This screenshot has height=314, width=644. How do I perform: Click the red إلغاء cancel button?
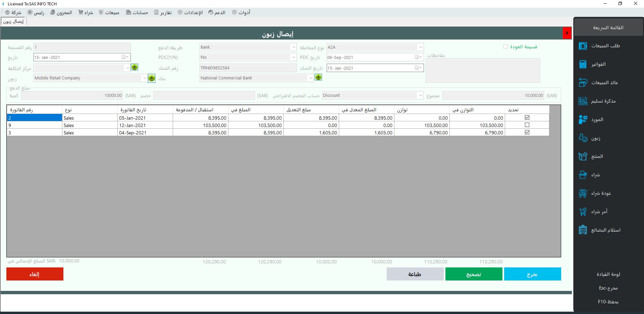tap(35, 274)
